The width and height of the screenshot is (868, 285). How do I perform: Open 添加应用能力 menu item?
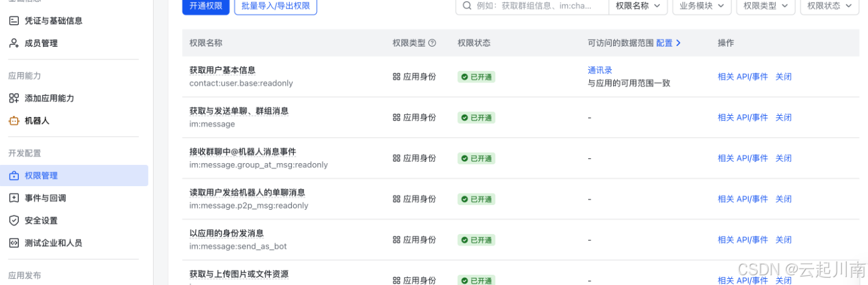(50, 98)
